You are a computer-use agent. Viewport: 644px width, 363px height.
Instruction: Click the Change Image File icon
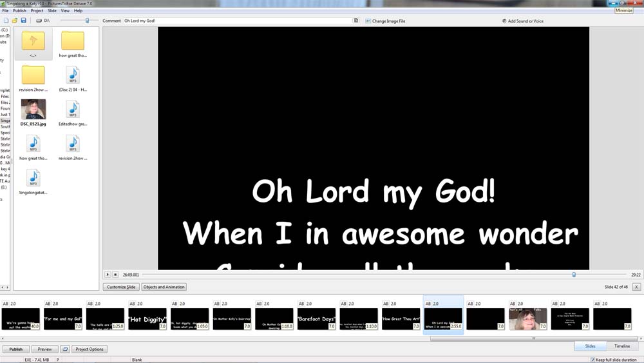368,21
